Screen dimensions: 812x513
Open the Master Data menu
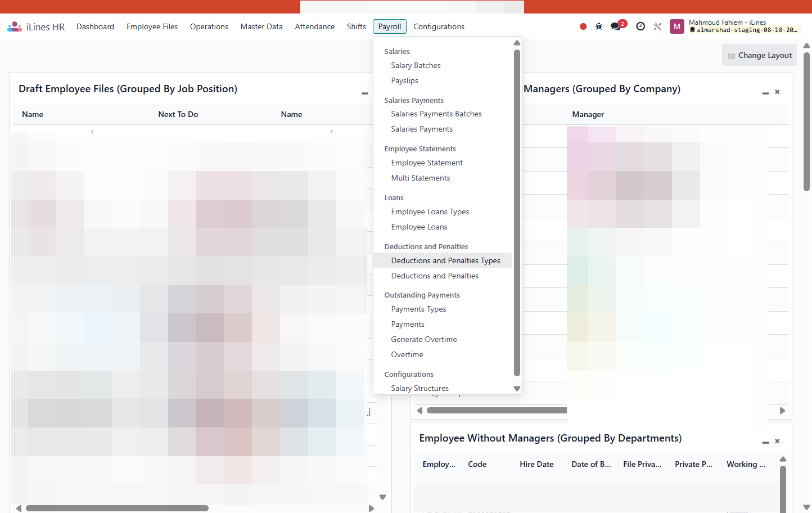pyautogui.click(x=261, y=26)
